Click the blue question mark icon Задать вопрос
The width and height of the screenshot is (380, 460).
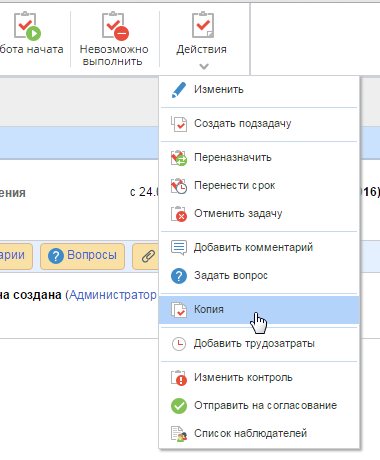[x=179, y=276]
